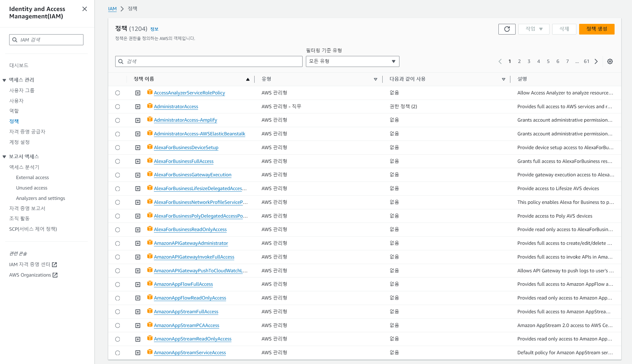
Task: Expand the AccessAnalyzerServiceRolePolicy row details
Action: pyautogui.click(x=138, y=93)
